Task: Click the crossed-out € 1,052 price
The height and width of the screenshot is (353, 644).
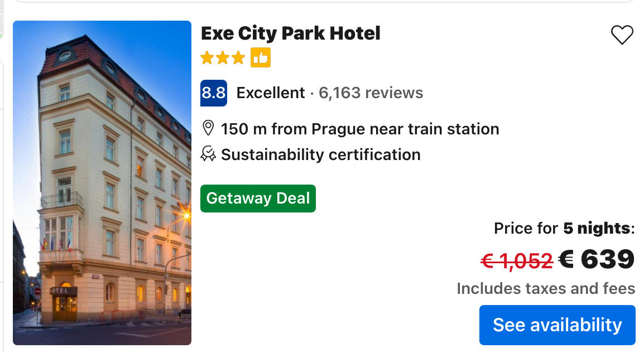Action: (x=517, y=260)
